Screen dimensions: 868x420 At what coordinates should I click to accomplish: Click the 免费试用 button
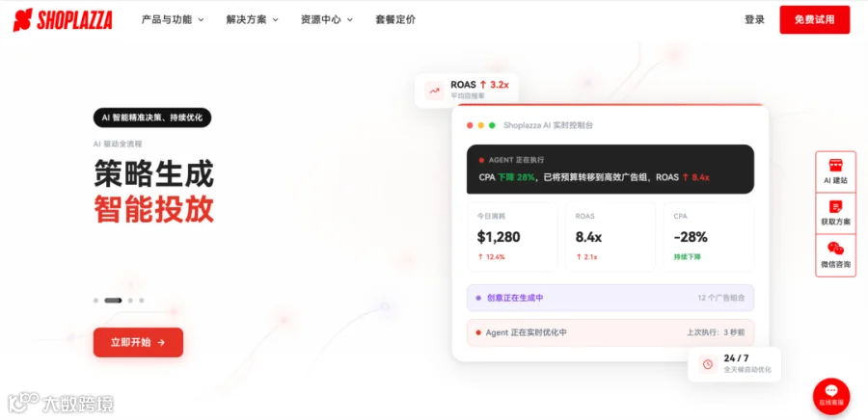tap(814, 20)
